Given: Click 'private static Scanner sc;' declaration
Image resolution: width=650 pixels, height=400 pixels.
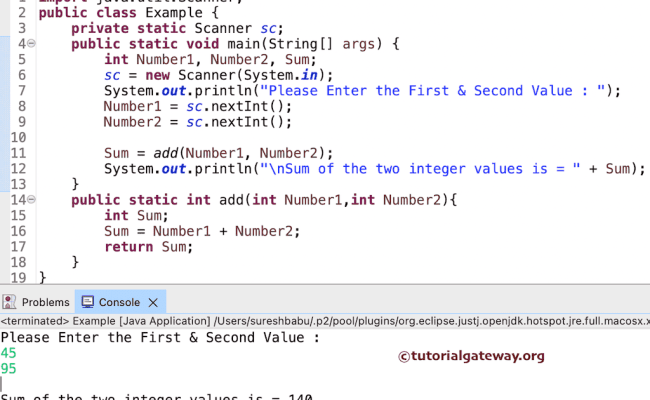Looking at the screenshot, I should (177, 28).
